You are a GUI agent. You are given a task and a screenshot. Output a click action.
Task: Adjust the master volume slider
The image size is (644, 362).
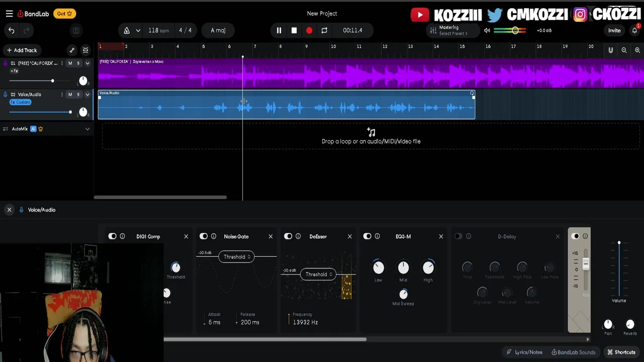[510, 31]
